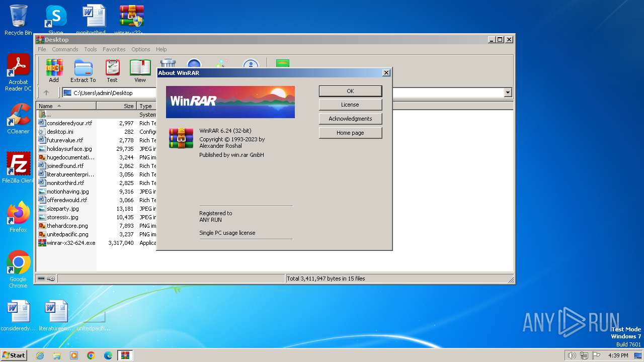The width and height of the screenshot is (644, 362).
Task: Select monitorthird.rtf in file list
Action: tap(65, 183)
